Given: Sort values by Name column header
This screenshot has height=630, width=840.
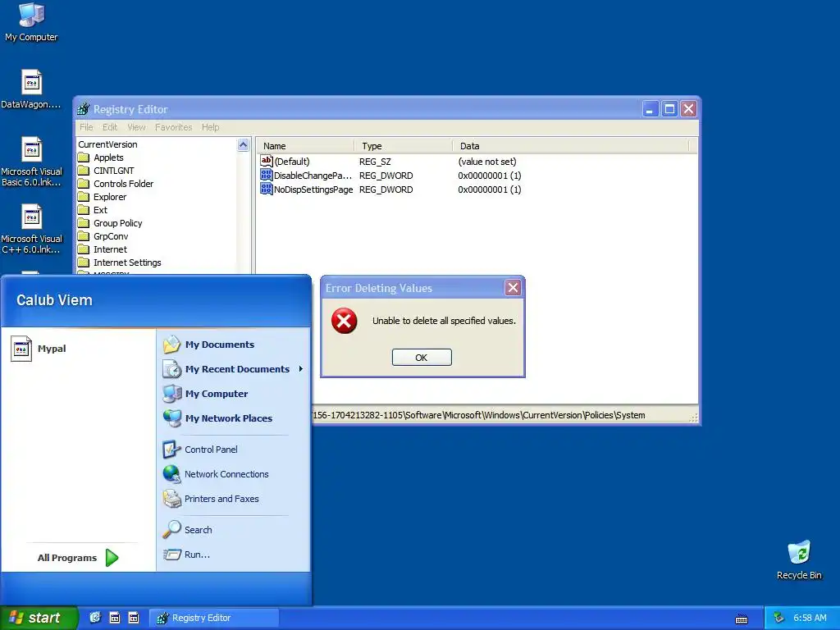Looking at the screenshot, I should [x=305, y=146].
